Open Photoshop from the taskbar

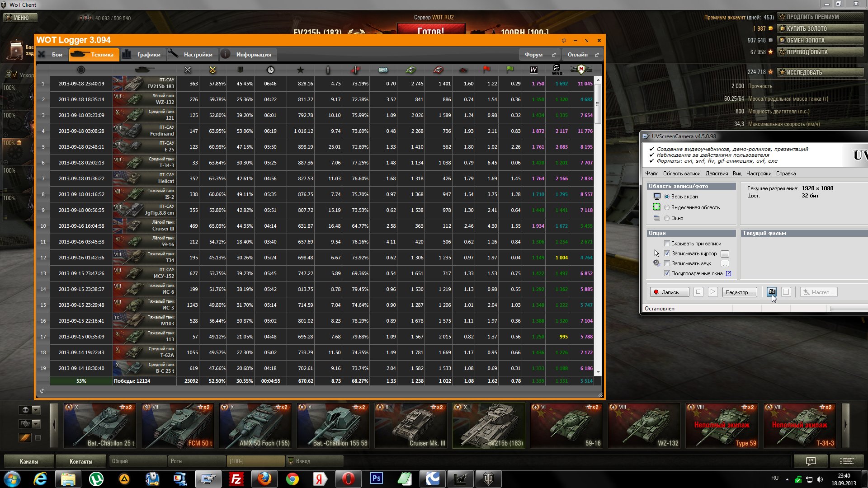pyautogui.click(x=376, y=479)
